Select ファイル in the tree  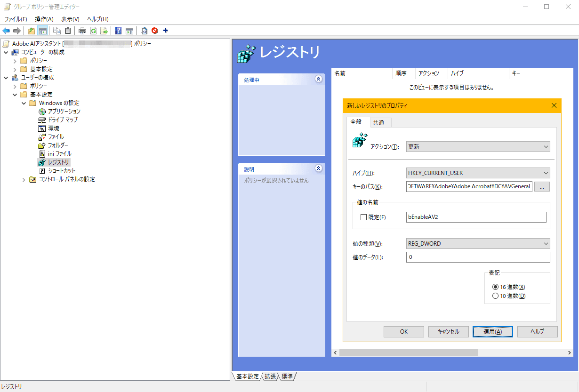pyautogui.click(x=56, y=136)
